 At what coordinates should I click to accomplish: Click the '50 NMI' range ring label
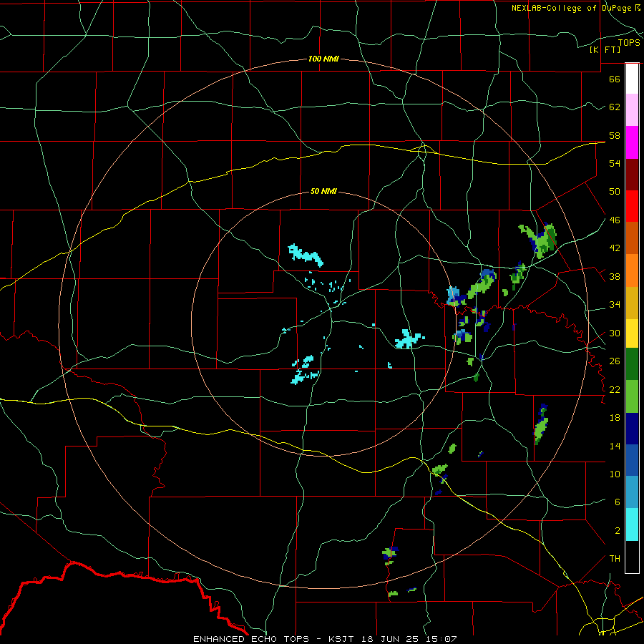(x=323, y=191)
